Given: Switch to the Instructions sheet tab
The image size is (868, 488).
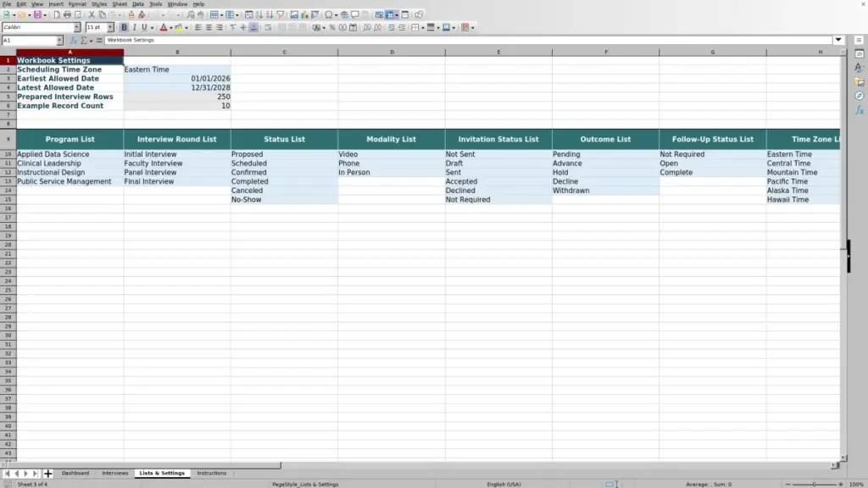Looking at the screenshot, I should coord(211,473).
